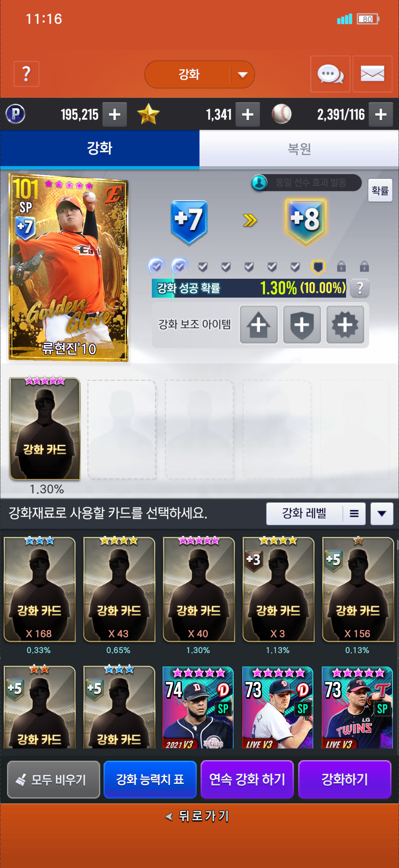The image size is (399, 868).
Task: Select the gear enhancement support item
Action: click(x=345, y=324)
